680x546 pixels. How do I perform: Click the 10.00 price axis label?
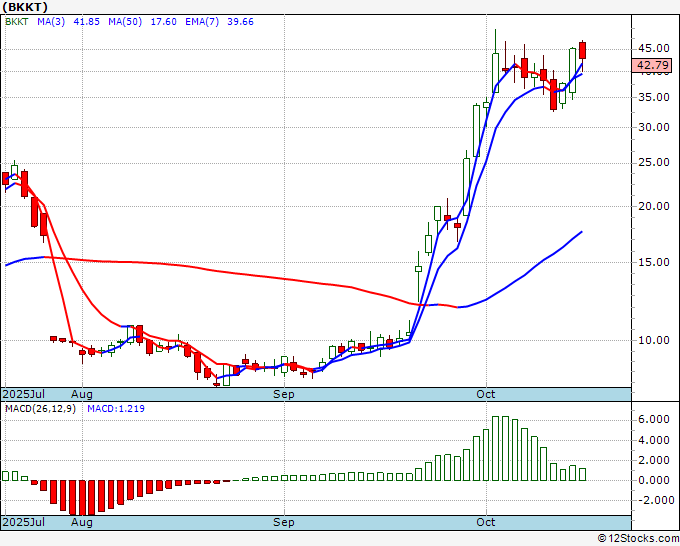[654, 340]
